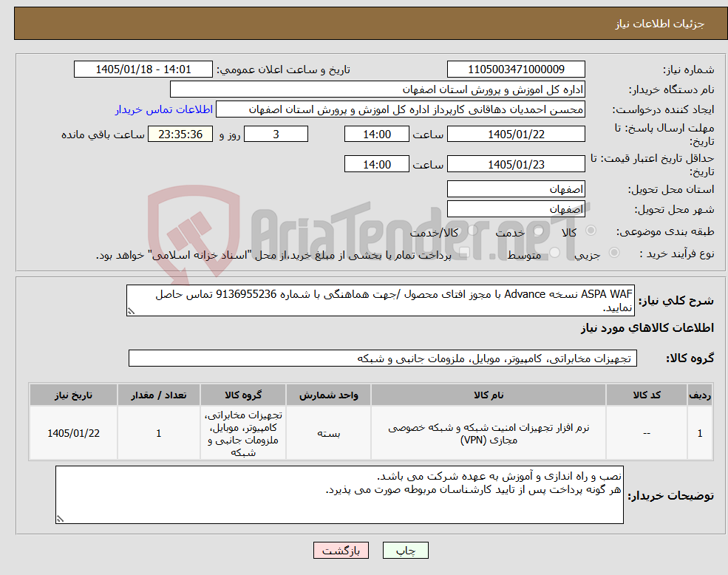
Task: Click the resize handle of description text area
Action: [131, 312]
